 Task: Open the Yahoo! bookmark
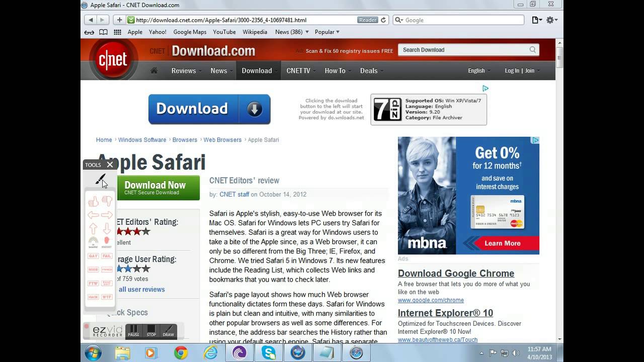(157, 32)
